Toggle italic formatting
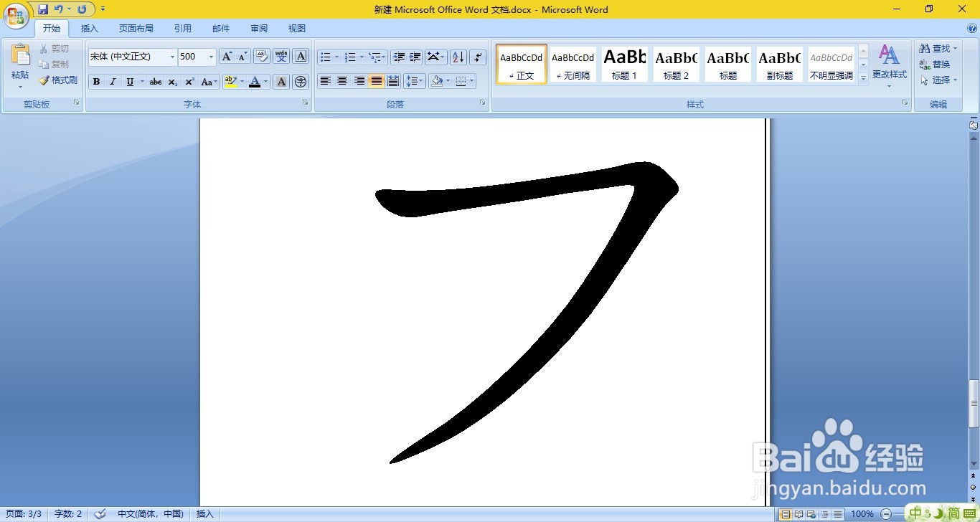 pos(113,82)
